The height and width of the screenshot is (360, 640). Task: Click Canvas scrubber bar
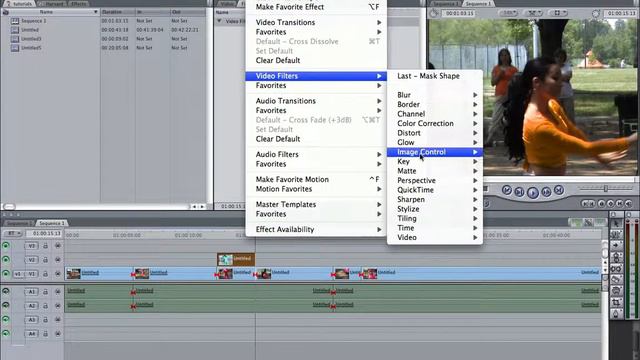pos(559,179)
